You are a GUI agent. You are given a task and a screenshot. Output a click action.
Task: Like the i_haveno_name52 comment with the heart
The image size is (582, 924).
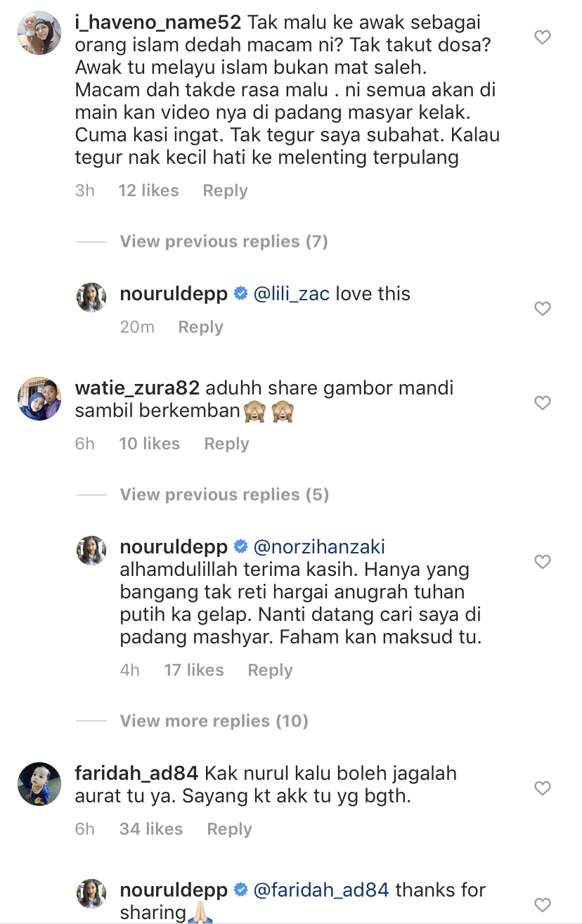coord(543,37)
